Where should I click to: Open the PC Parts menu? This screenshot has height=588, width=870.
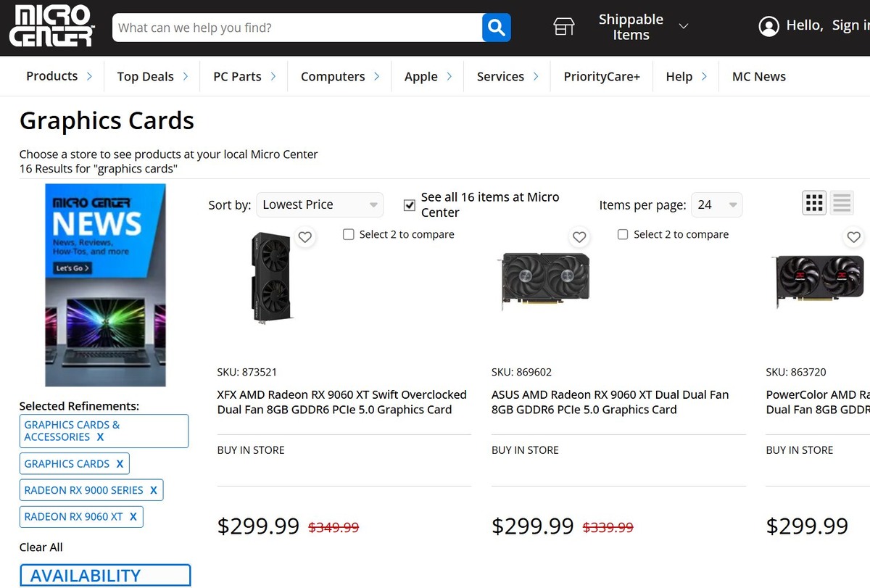(244, 76)
